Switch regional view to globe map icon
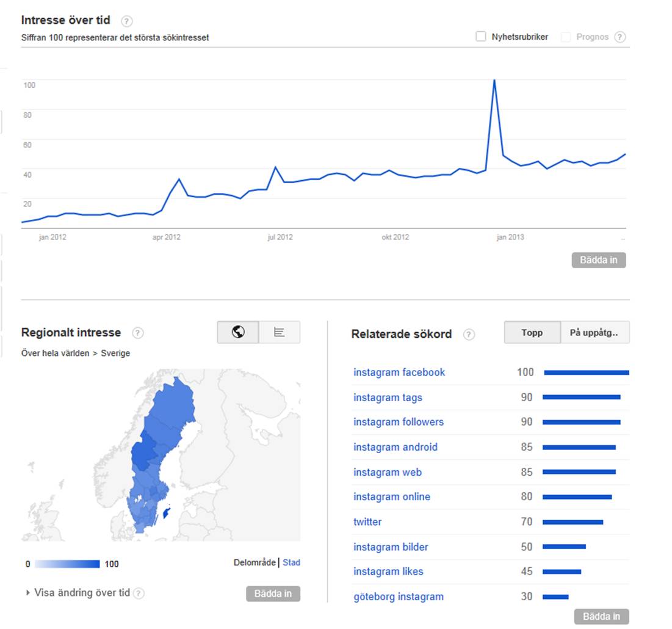 coord(238,332)
